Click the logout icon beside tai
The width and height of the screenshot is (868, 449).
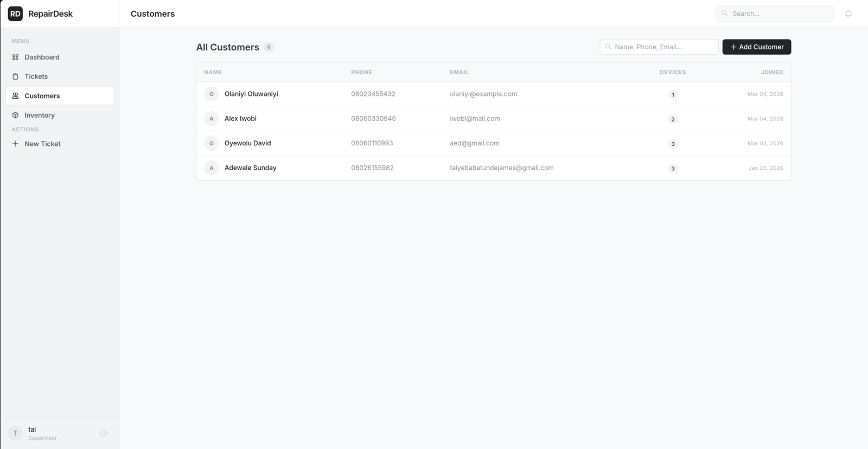pos(104,433)
